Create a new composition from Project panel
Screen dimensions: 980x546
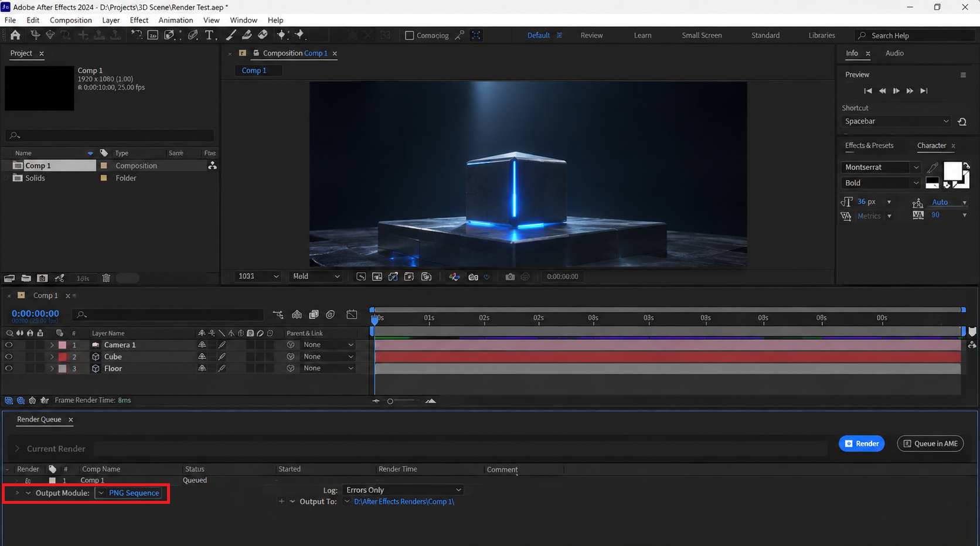coord(42,278)
